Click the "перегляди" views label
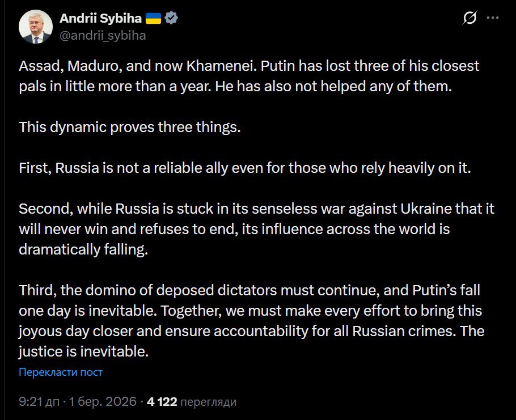 [x=208, y=402]
